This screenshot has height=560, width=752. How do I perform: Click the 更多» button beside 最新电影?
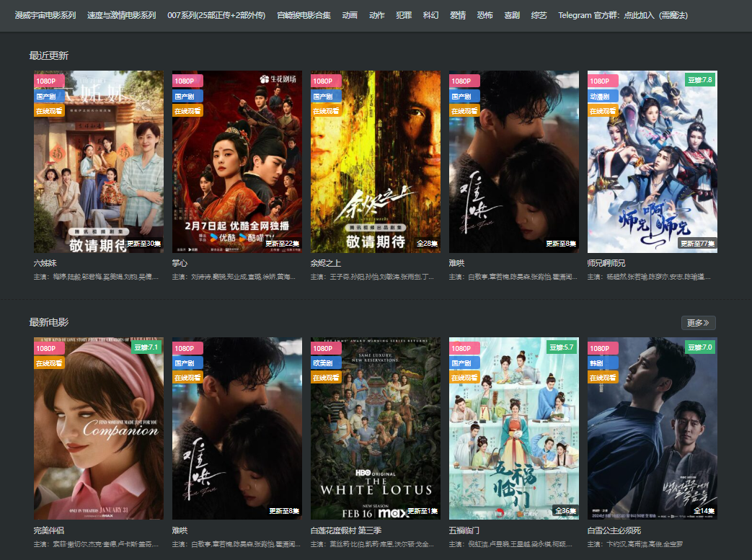[698, 323]
